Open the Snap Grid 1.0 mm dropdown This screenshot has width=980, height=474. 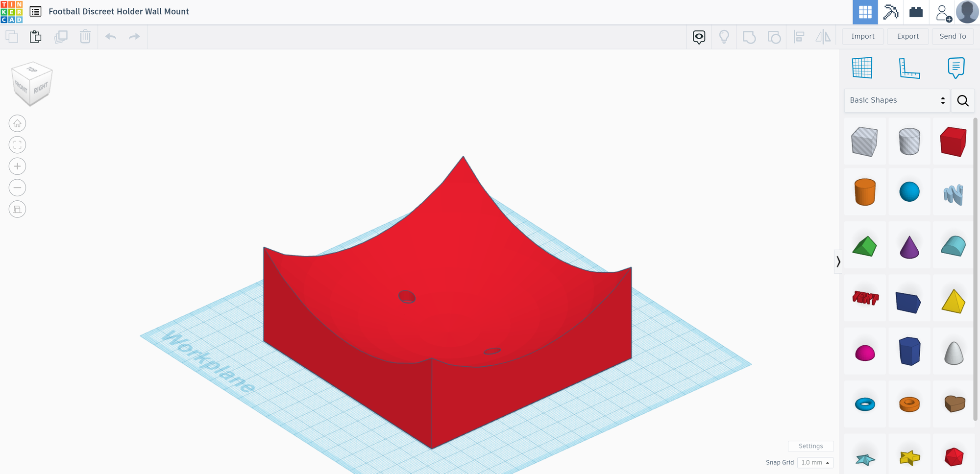815,462
